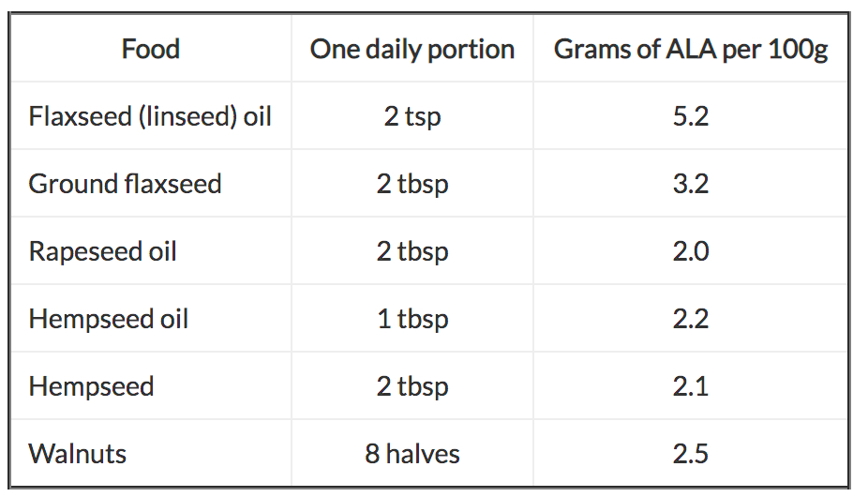Click the Grams of ALA per 100g header
868x497 pixels.
(691, 49)
